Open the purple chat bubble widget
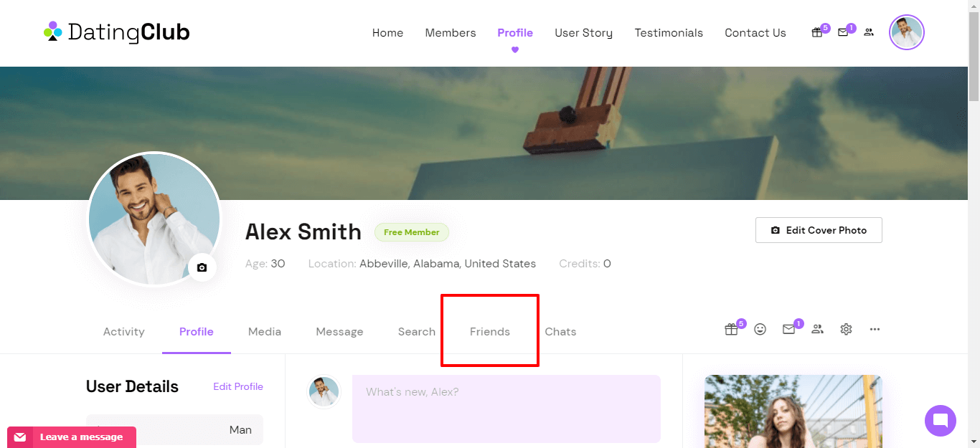Viewport: 980px width, 448px height. (941, 421)
